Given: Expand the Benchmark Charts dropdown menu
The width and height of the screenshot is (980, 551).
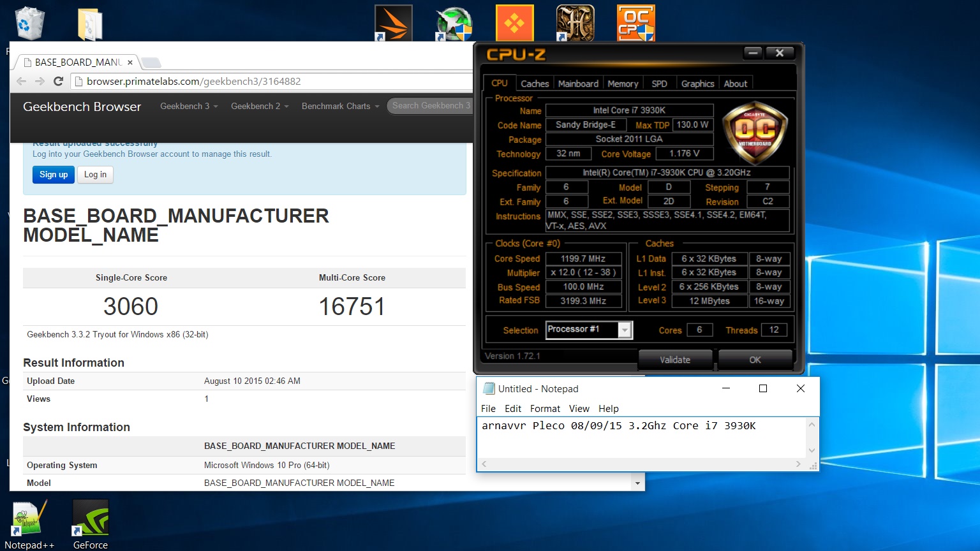Looking at the screenshot, I should click(340, 106).
